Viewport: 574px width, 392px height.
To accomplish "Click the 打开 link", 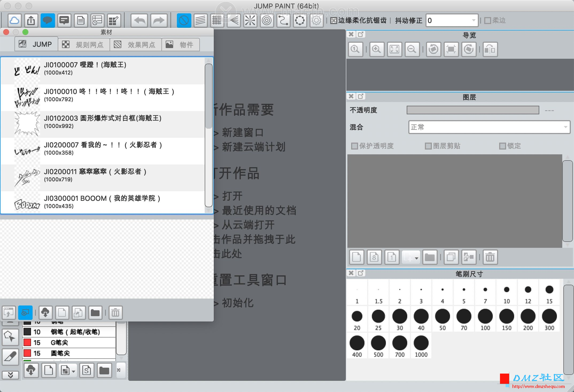I will (232, 196).
